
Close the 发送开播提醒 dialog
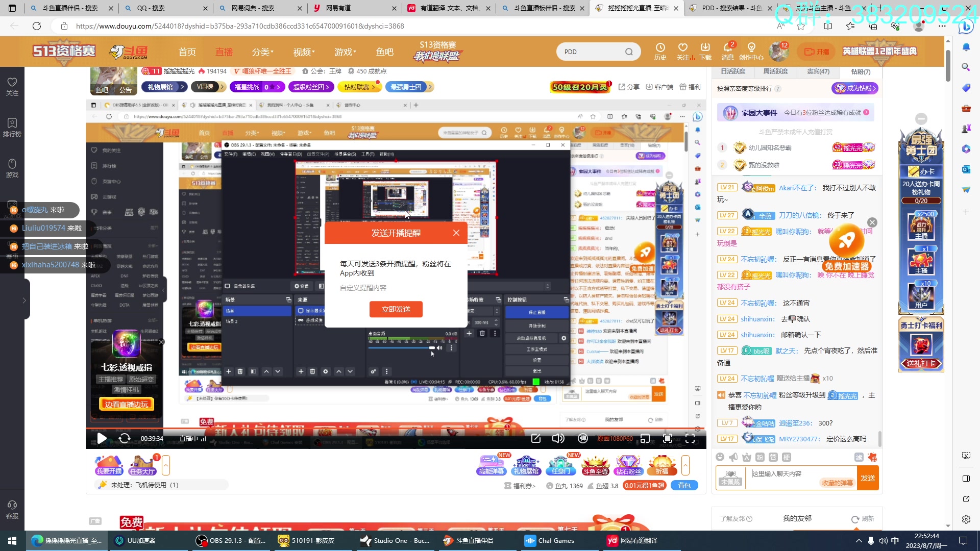[456, 233]
